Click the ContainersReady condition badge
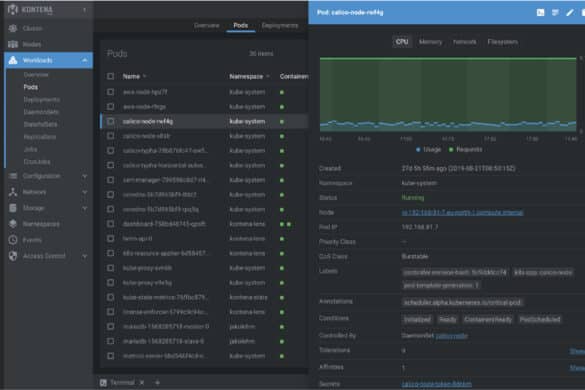This screenshot has width=585, height=390. coord(488,319)
